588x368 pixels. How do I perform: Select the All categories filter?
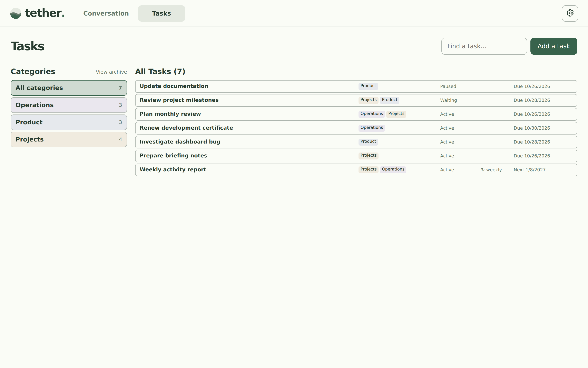point(69,88)
